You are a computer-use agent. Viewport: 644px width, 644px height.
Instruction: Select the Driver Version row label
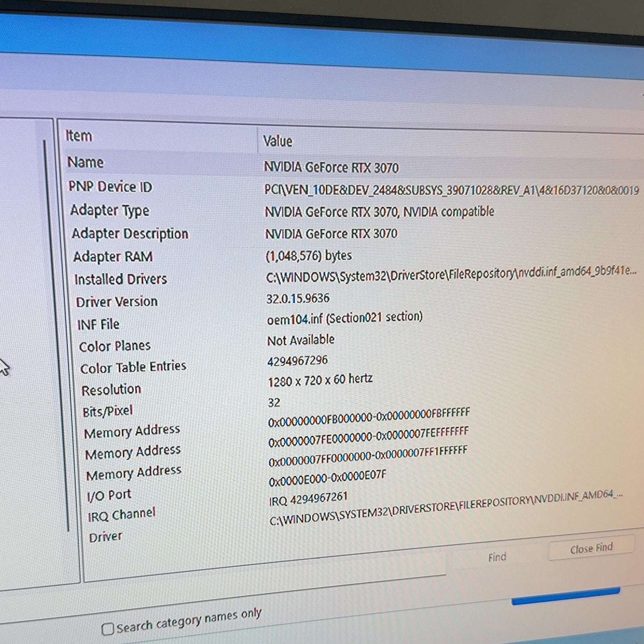pyautogui.click(x=117, y=302)
